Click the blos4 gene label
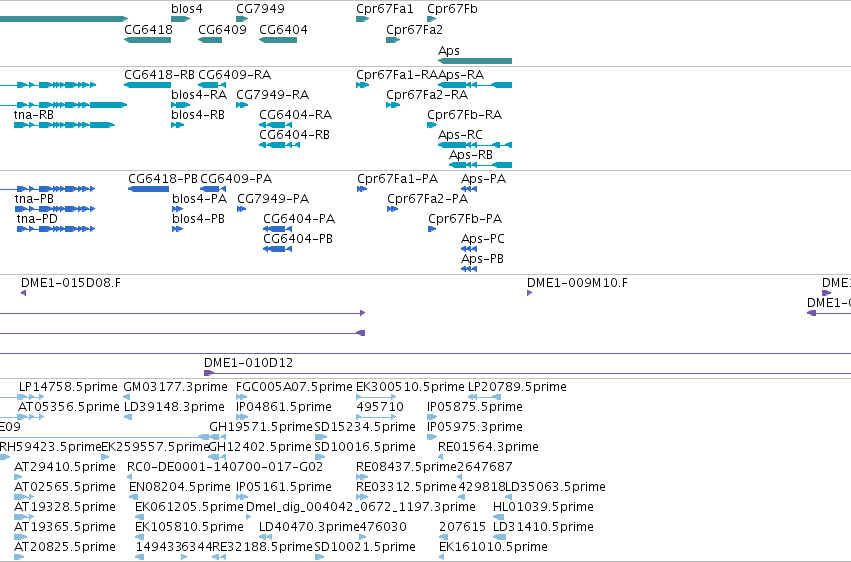 point(187,9)
